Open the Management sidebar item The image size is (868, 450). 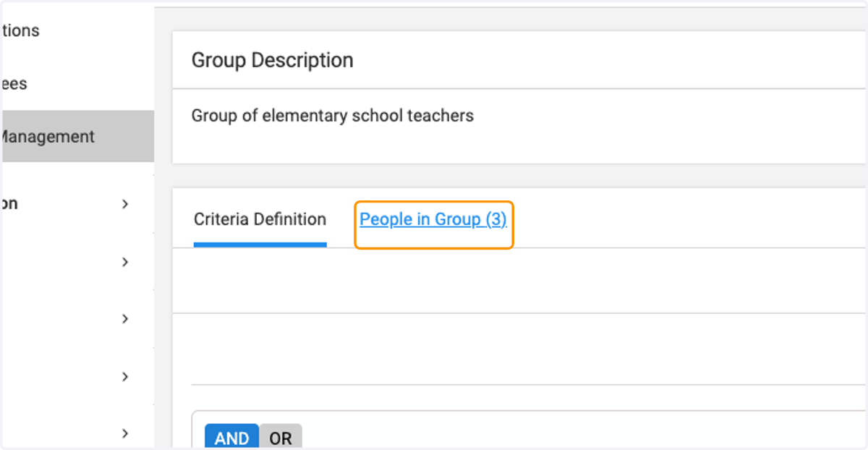click(x=77, y=136)
